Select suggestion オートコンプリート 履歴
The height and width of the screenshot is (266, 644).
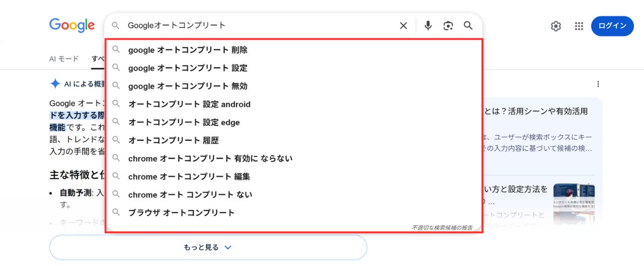click(294, 140)
